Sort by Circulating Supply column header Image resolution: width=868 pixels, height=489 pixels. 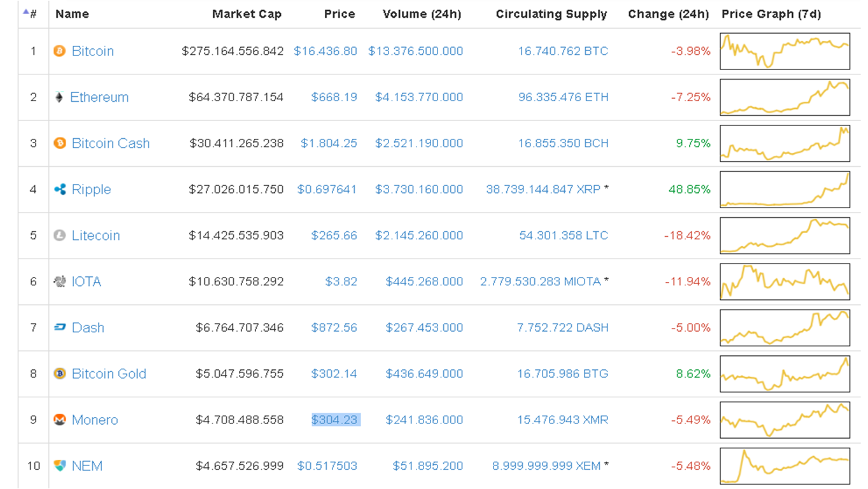(551, 14)
